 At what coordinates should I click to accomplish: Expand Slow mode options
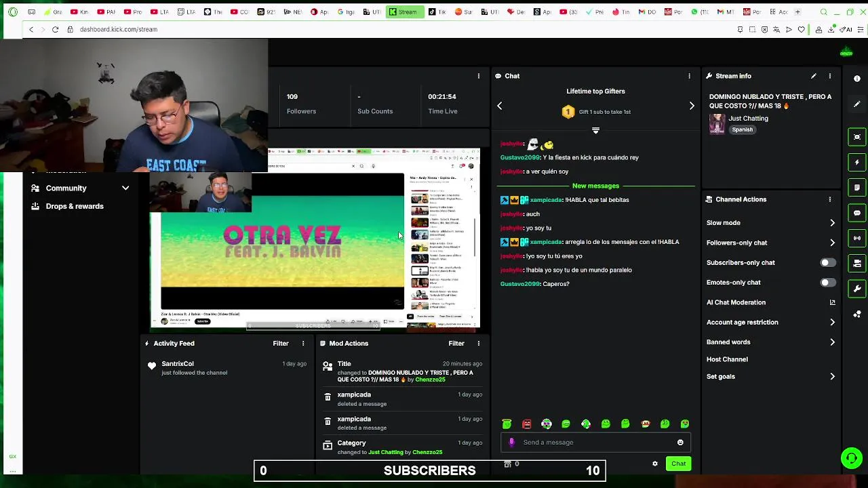(x=833, y=223)
